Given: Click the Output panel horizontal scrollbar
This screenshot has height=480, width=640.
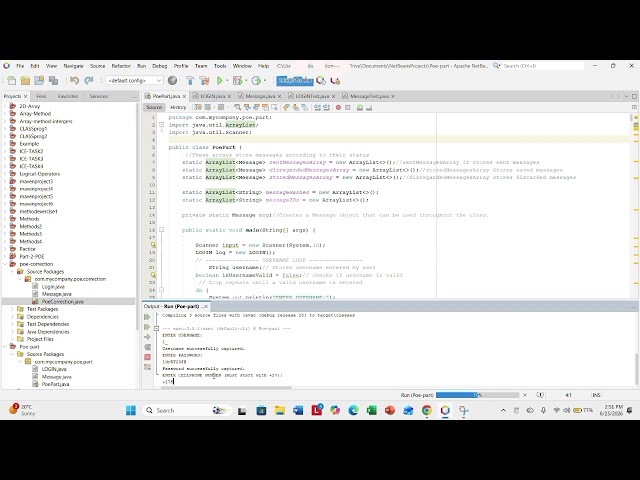Looking at the screenshot, I should pyautogui.click(x=227, y=388).
